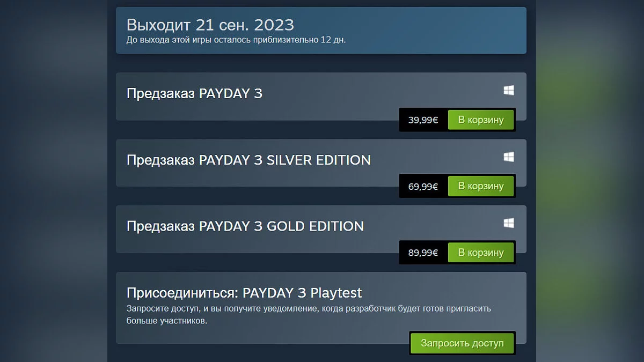Open the PAYDAY 3 SILVER EDITION title

tap(248, 160)
